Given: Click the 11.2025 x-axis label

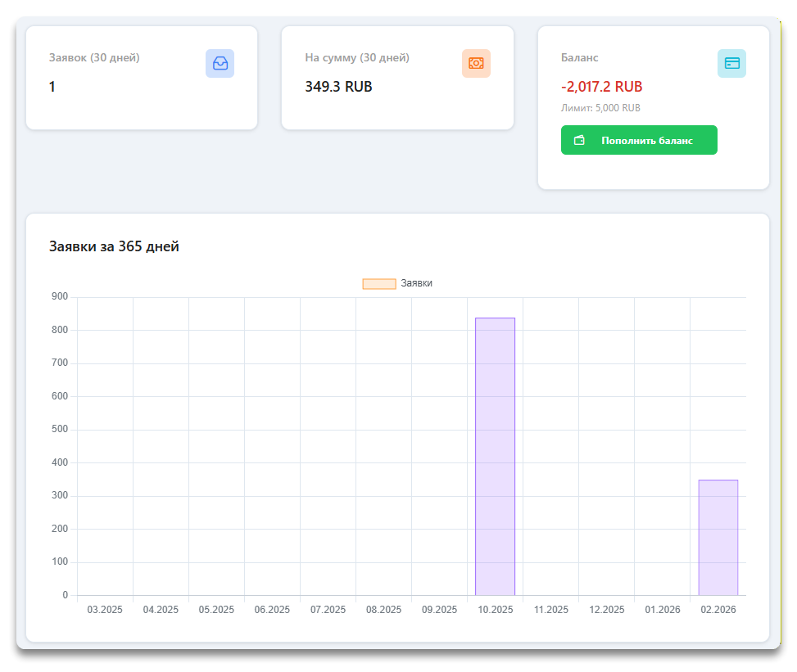Looking at the screenshot, I should click(x=550, y=610).
